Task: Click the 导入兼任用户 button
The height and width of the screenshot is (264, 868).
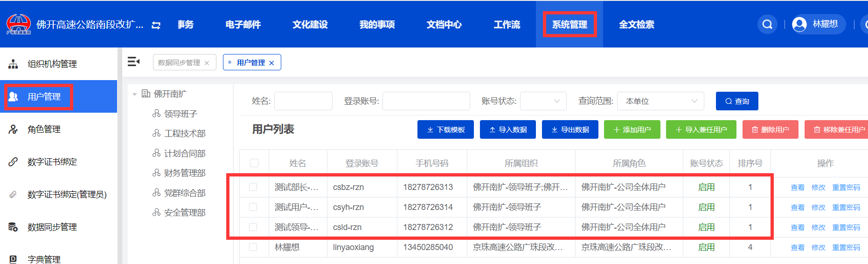Action: tap(701, 129)
